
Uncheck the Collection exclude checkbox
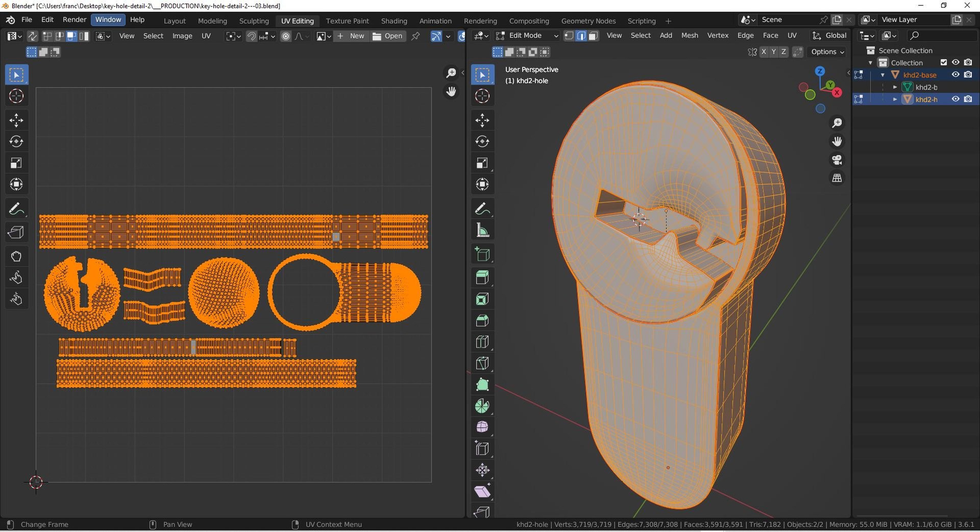943,63
